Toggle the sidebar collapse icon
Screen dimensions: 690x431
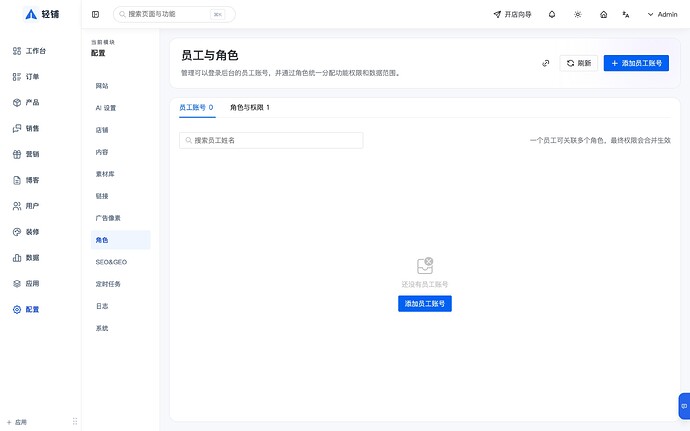[x=95, y=15]
